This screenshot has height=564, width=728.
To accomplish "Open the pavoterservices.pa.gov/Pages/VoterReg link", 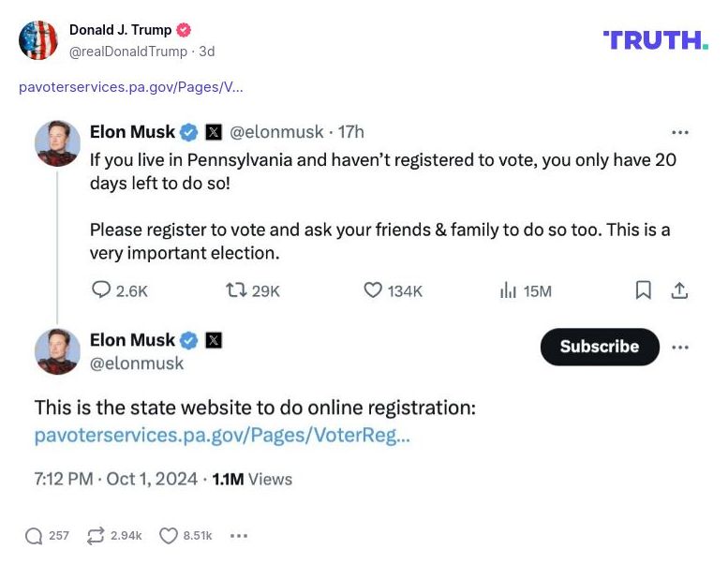I will tap(222, 435).
